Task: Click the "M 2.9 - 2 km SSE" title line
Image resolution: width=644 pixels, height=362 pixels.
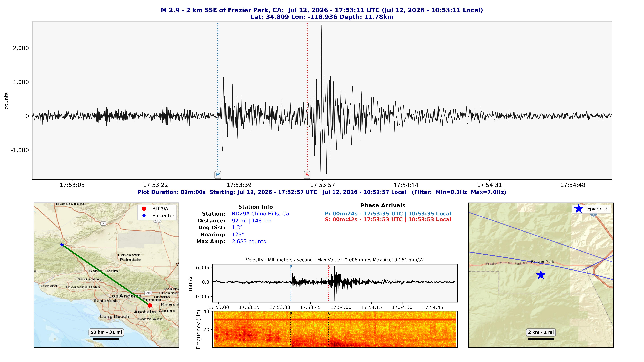Action: (322, 10)
